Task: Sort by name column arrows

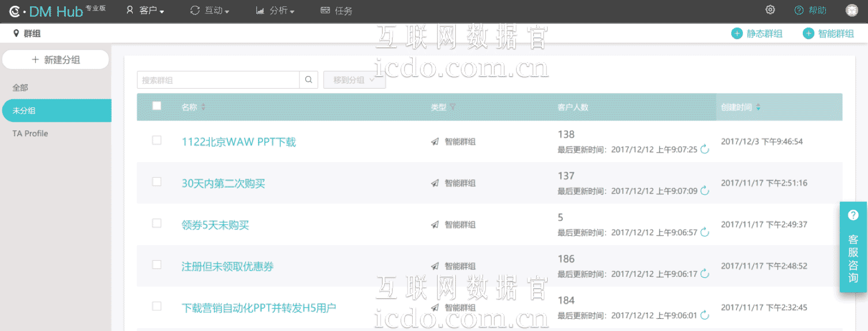Action: pyautogui.click(x=203, y=107)
